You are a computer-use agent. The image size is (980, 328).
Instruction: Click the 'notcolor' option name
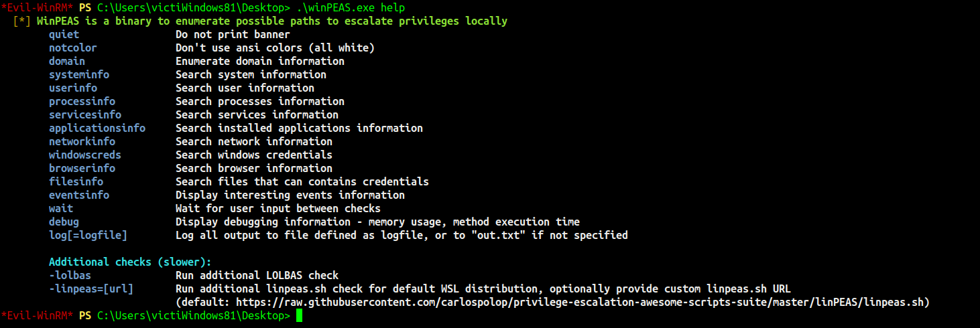pyautogui.click(x=72, y=48)
